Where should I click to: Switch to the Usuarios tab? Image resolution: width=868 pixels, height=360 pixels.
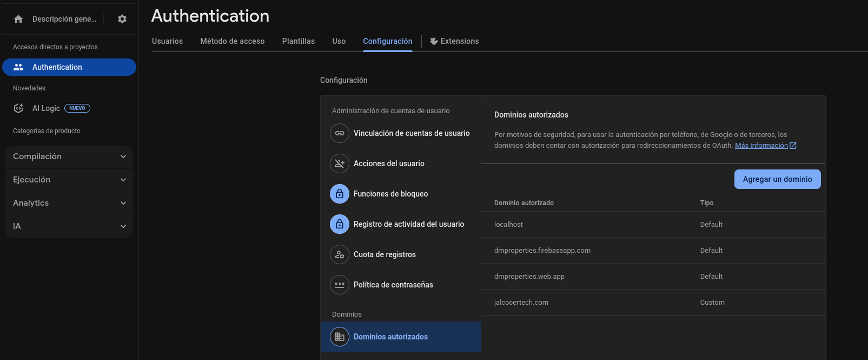[x=167, y=41]
